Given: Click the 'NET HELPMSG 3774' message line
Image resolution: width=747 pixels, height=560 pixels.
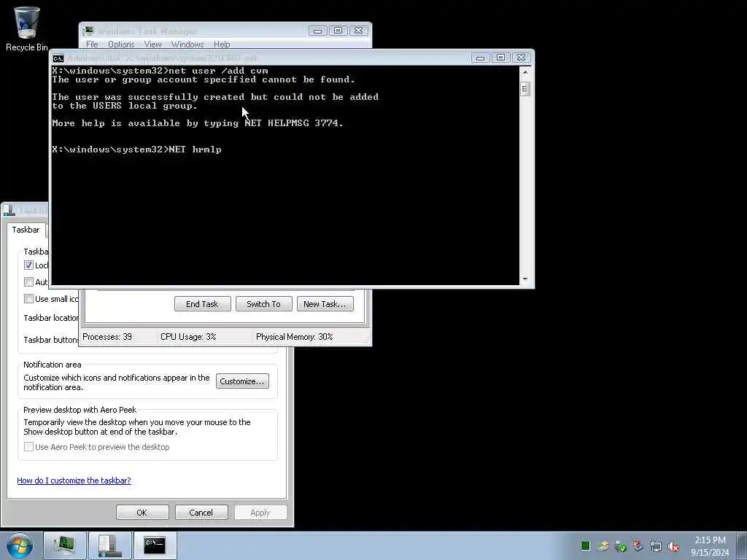Looking at the screenshot, I should pyautogui.click(x=198, y=123).
